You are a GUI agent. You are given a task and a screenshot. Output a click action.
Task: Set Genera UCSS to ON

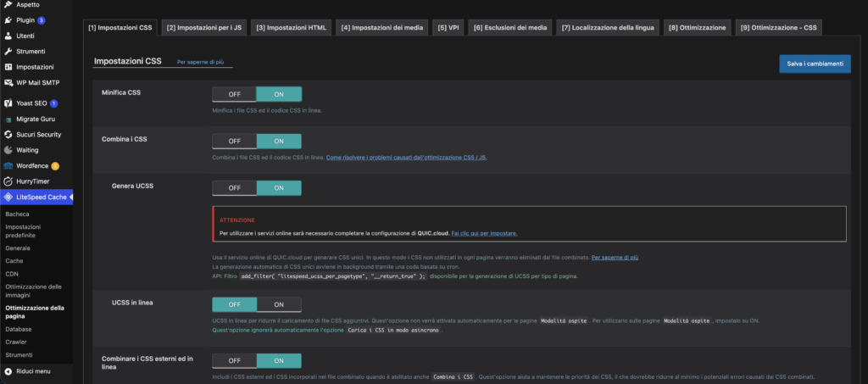point(279,188)
